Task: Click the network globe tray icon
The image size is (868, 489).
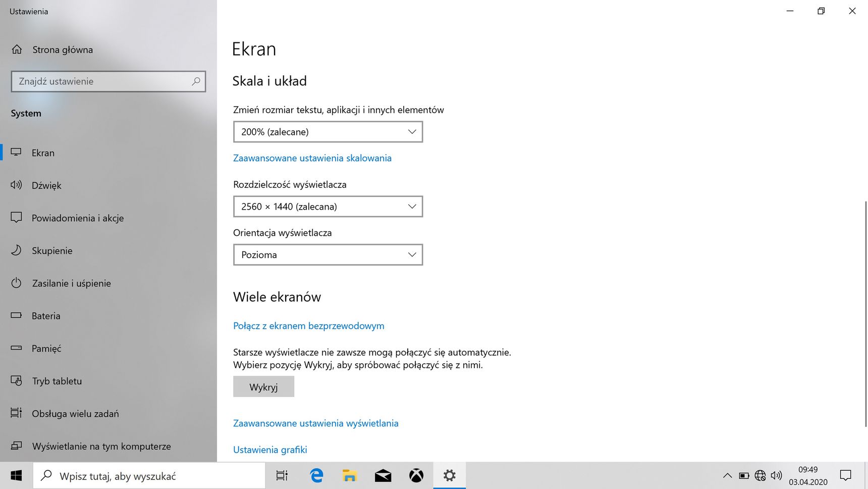Action: point(760,475)
